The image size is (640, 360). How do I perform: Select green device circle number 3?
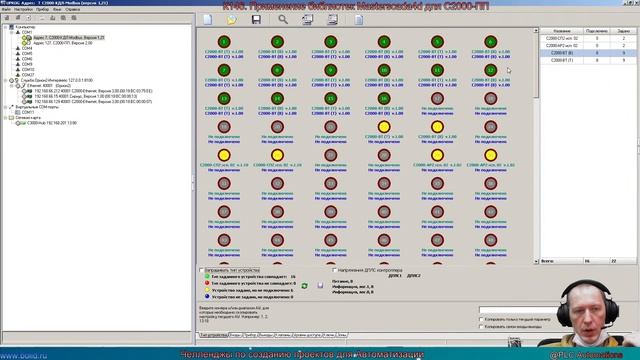pos(331,42)
